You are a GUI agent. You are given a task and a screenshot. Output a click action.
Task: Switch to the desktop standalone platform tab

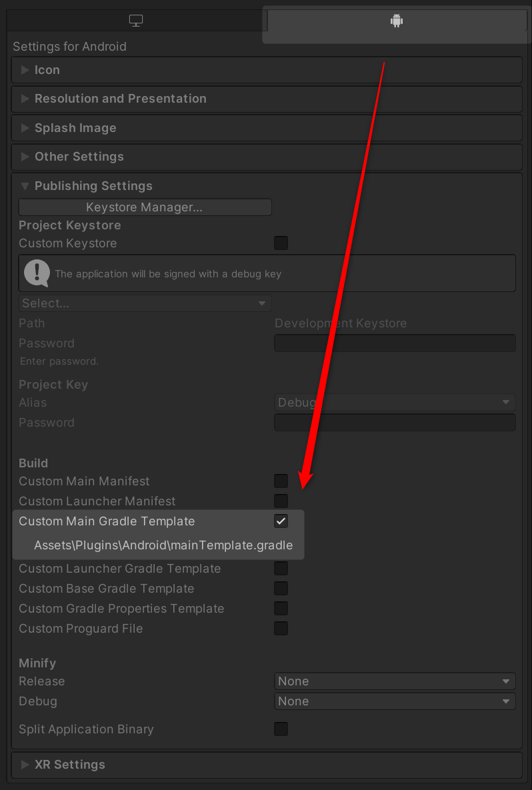(x=136, y=21)
